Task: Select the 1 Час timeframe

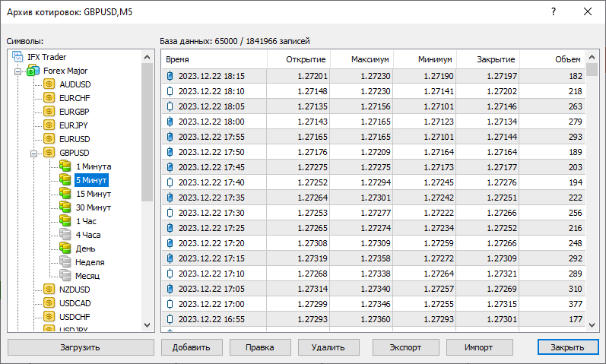Action: (86, 221)
